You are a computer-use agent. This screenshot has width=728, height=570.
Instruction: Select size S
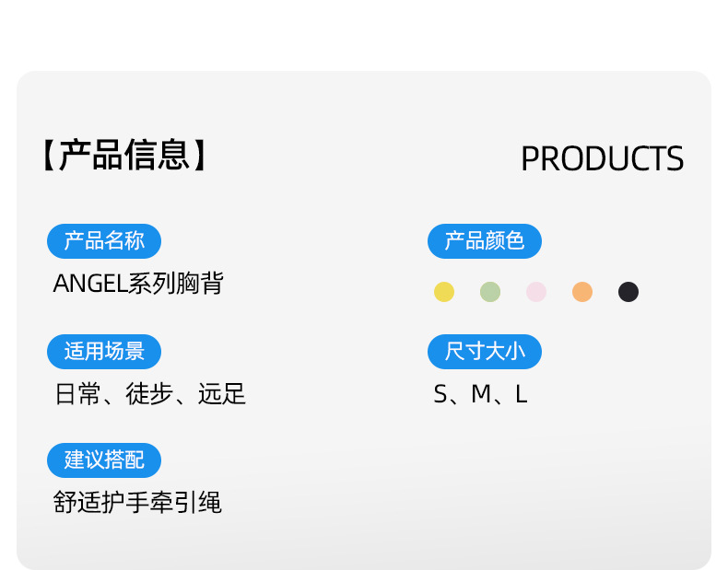[440, 395]
